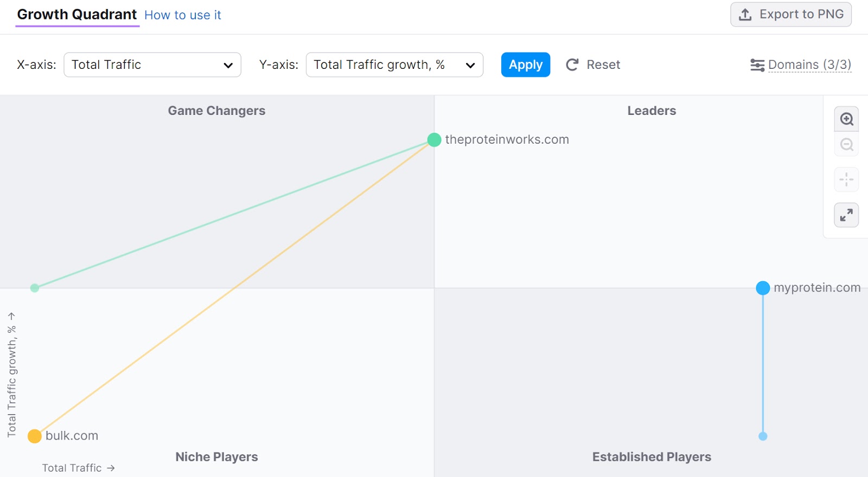868x477 pixels.
Task: Click the upload icon in Export button
Action: (745, 15)
